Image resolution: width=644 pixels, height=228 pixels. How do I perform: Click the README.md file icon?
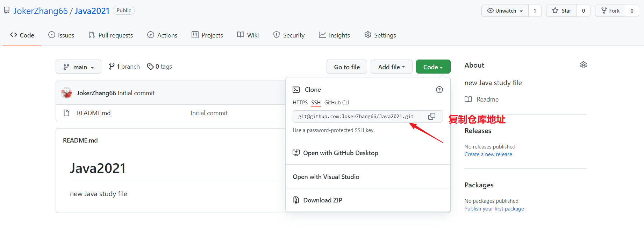click(66, 113)
